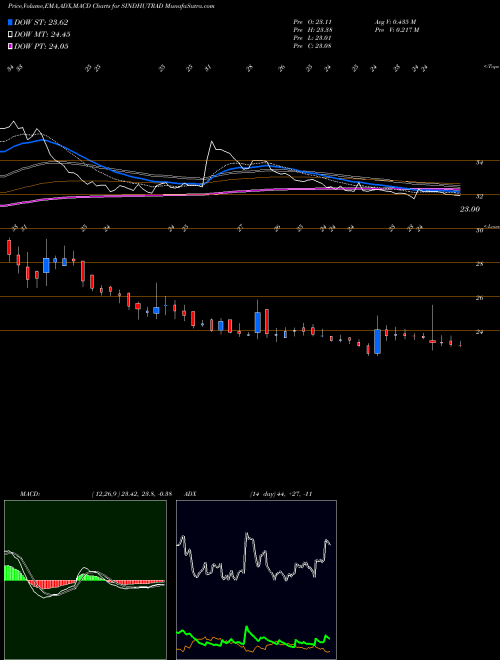Click the chart title mentioning SINDHUTRAD MunafaSutra.com
Screen dimensions: 500x660
coord(111,7)
